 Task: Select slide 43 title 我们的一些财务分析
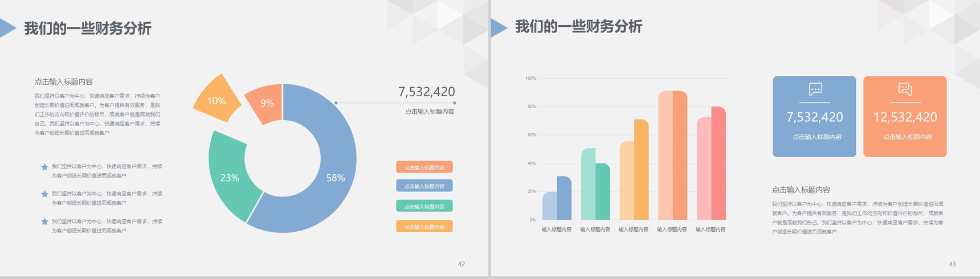[x=578, y=27]
